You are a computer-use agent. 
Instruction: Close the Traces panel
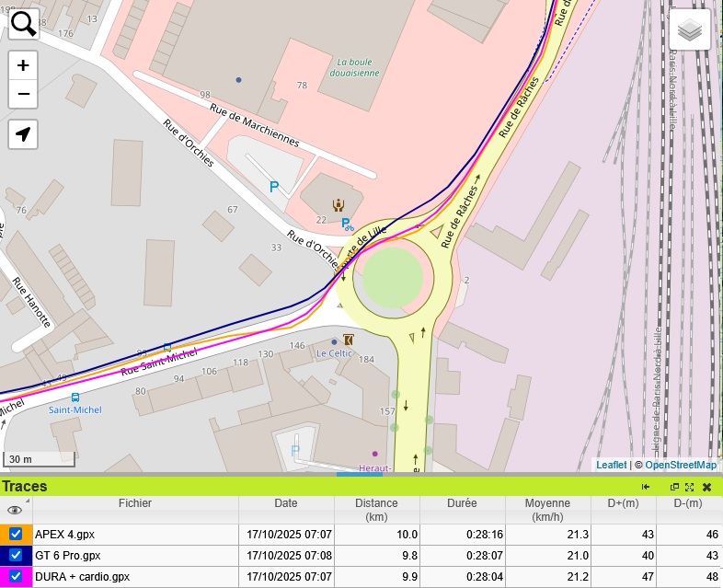706,487
